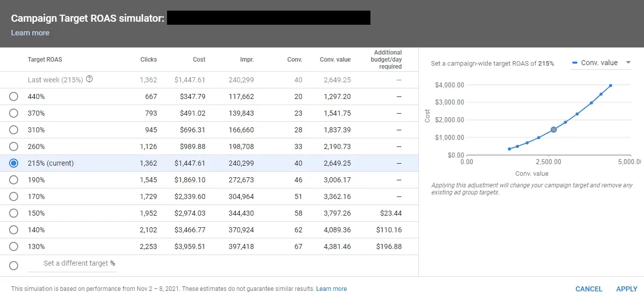
Task: Select the 170% target ROAS option
Action: coord(14,196)
